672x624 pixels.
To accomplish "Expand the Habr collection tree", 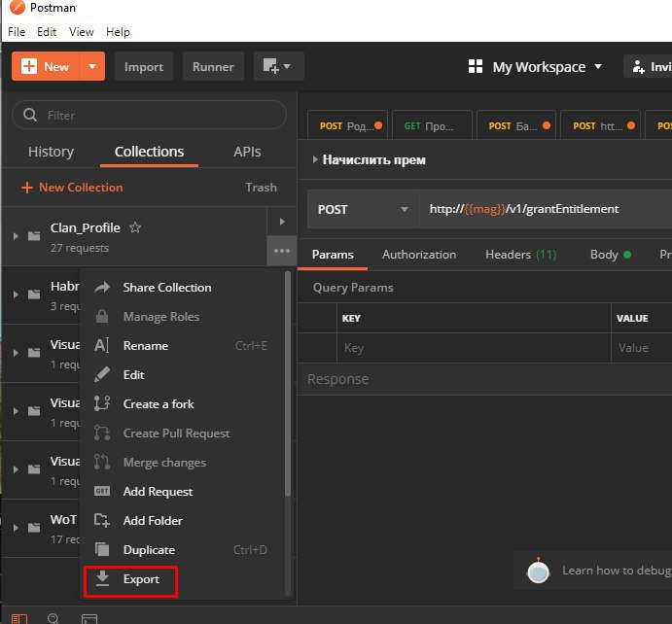I will tap(16, 295).
